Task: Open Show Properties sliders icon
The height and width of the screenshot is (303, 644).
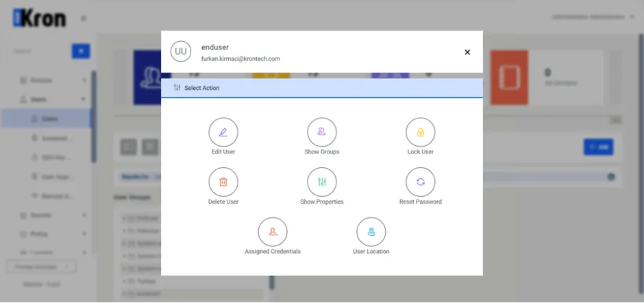Action: (x=321, y=182)
